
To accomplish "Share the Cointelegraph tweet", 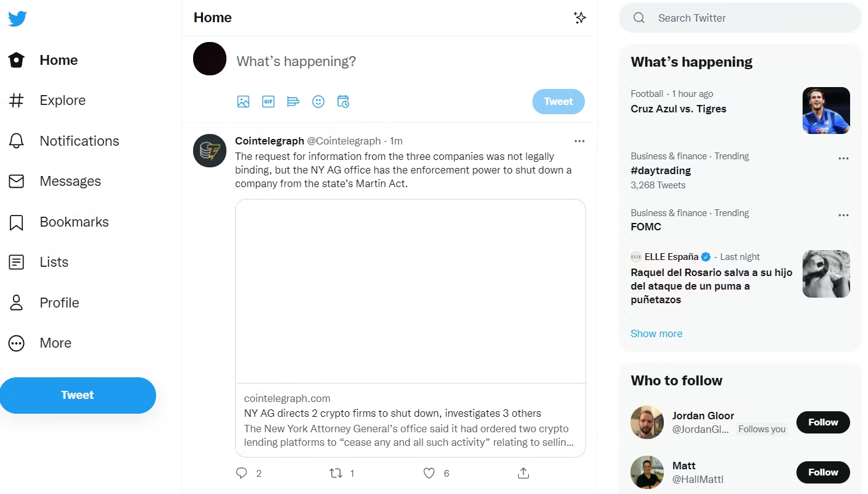I will [523, 473].
